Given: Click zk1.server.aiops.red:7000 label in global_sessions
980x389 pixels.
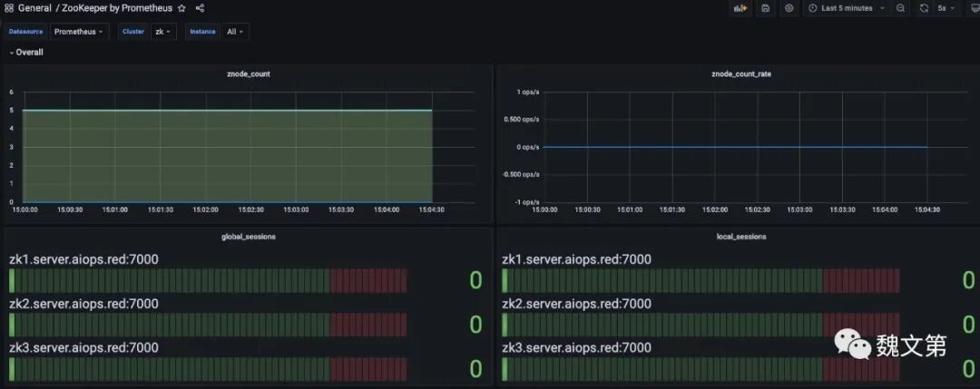Looking at the screenshot, I should click(83, 259).
